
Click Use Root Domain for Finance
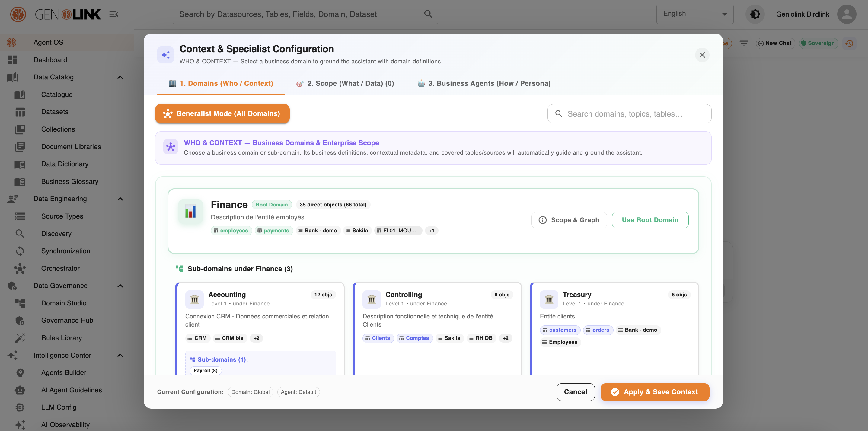(650, 220)
